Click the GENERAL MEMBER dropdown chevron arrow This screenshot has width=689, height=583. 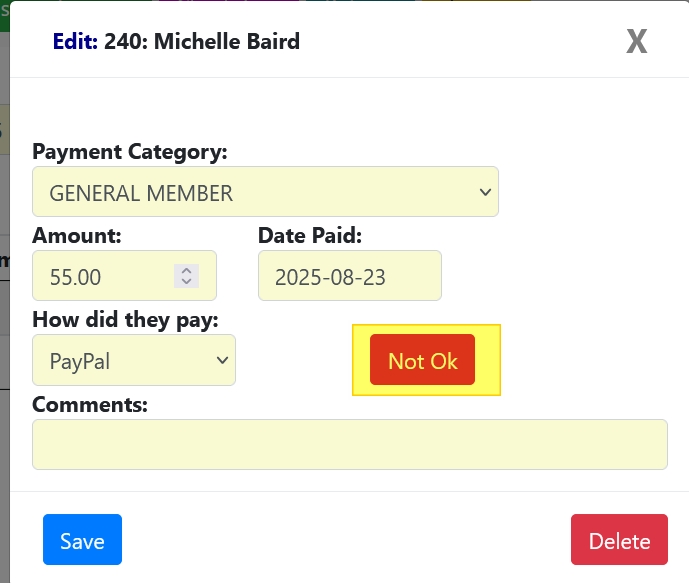point(485,192)
